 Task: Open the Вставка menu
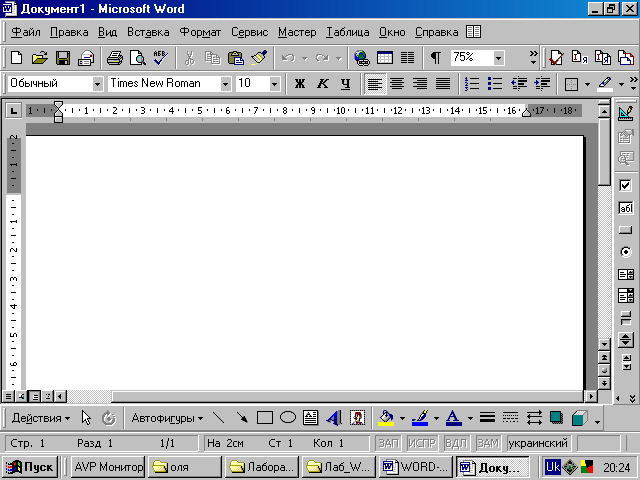148,32
